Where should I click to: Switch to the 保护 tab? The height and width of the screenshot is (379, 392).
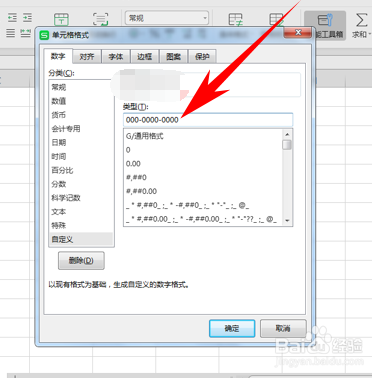tap(202, 57)
